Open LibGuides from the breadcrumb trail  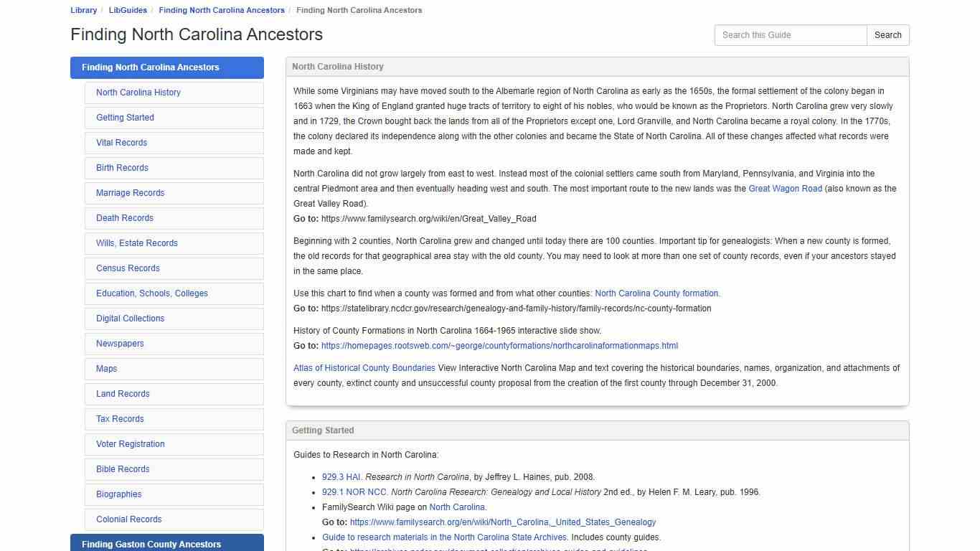pyautogui.click(x=127, y=9)
